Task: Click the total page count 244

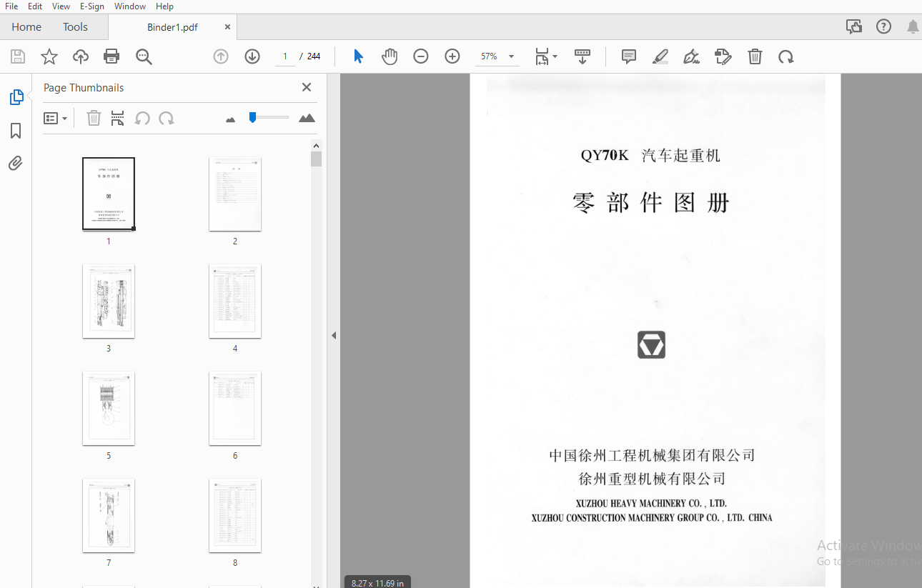Action: (x=314, y=56)
